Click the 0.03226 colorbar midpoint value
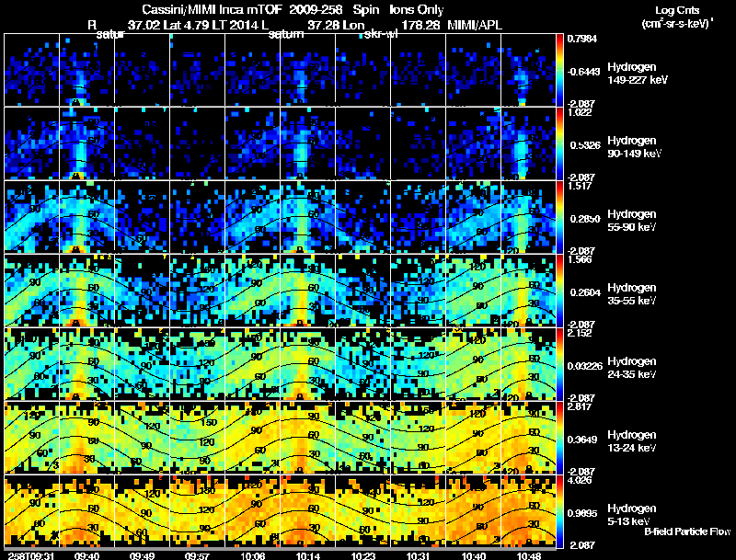This screenshot has height=560, width=736. tap(585, 366)
